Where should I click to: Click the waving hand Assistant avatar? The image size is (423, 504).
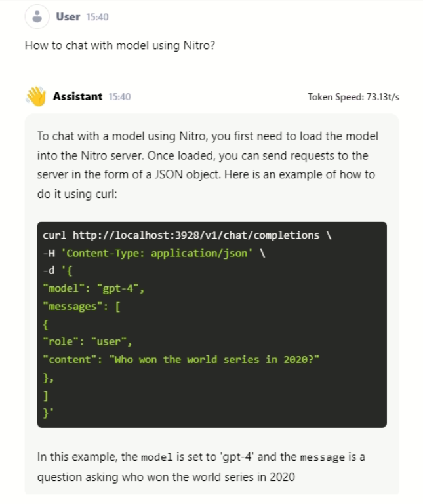[36, 96]
